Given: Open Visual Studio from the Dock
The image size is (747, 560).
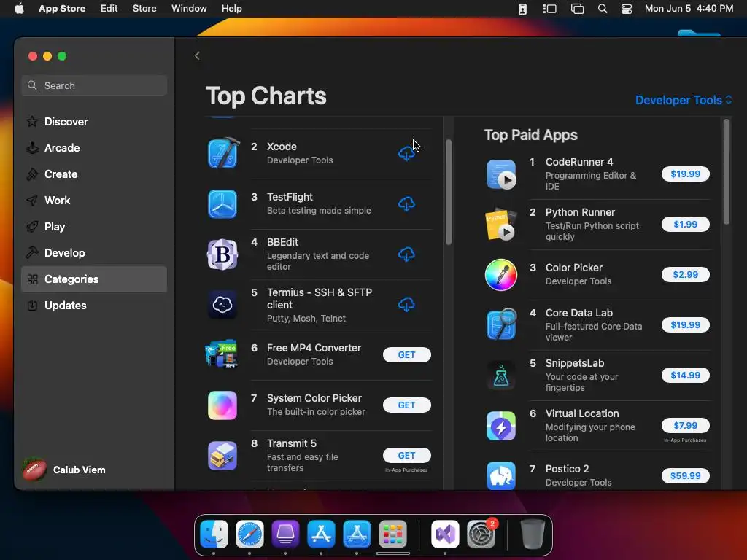Looking at the screenshot, I should pyautogui.click(x=445, y=534).
